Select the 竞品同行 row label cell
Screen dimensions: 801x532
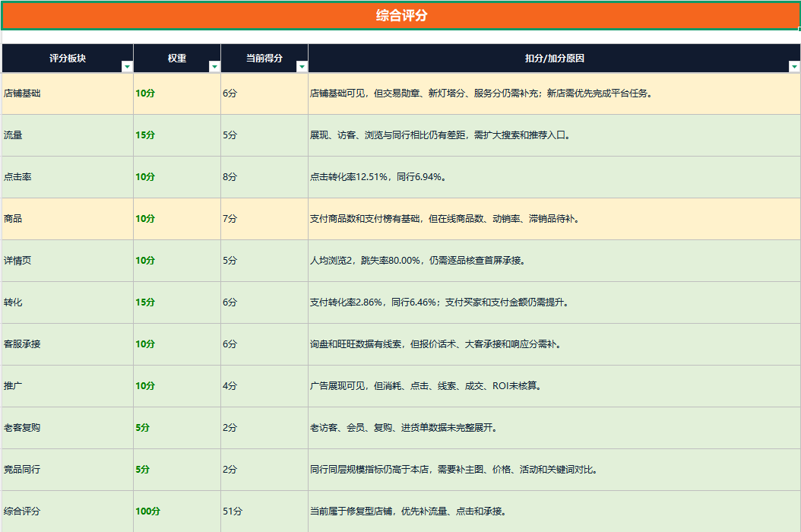(x=68, y=470)
